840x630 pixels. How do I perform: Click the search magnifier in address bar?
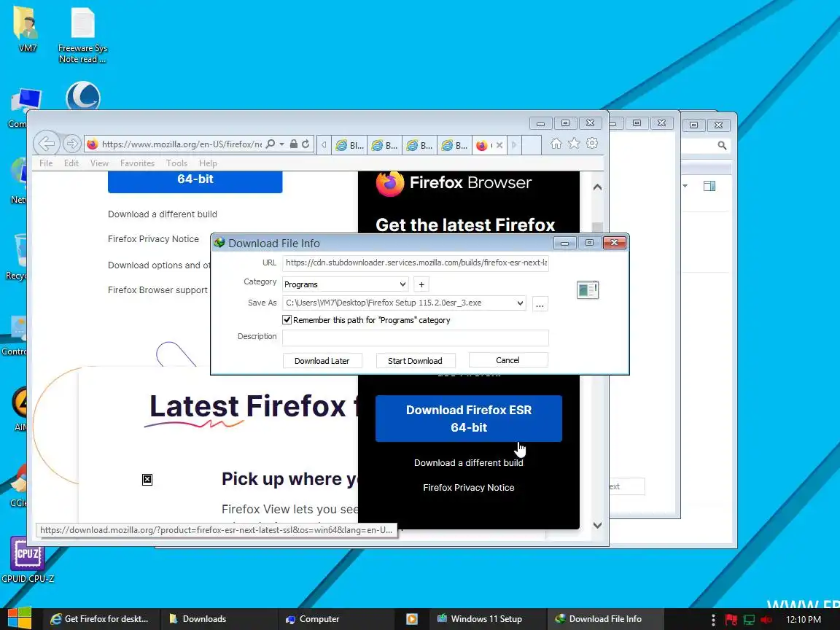tap(271, 144)
